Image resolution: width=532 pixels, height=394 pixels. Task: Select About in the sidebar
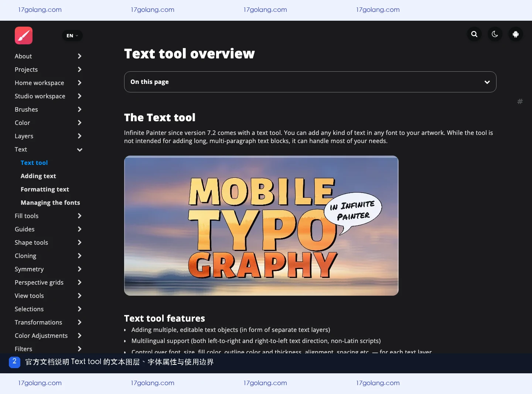coord(23,56)
